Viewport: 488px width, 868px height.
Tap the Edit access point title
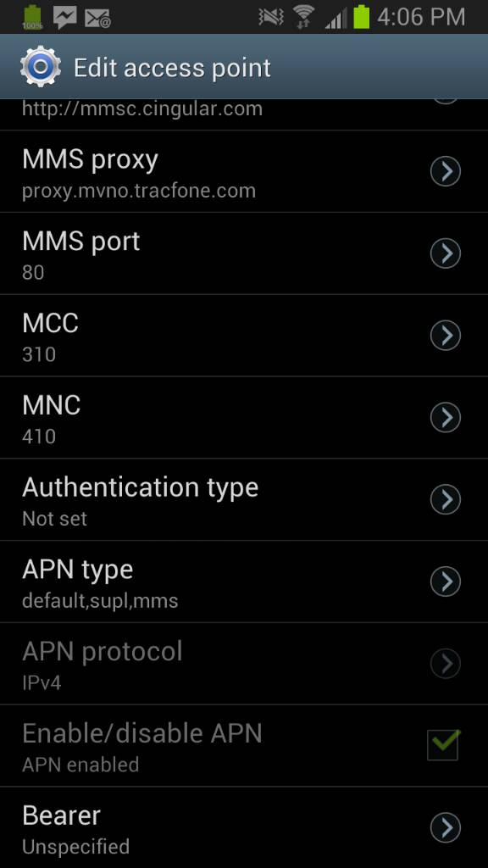pyautogui.click(x=172, y=68)
